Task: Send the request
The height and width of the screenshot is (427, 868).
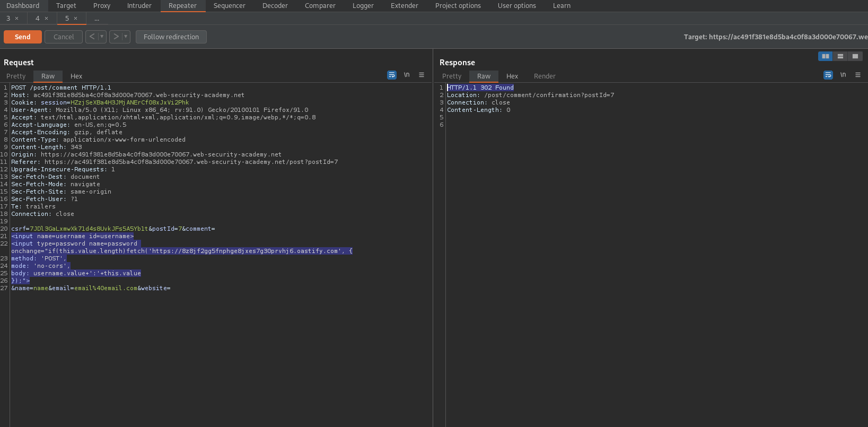Action: click(22, 37)
